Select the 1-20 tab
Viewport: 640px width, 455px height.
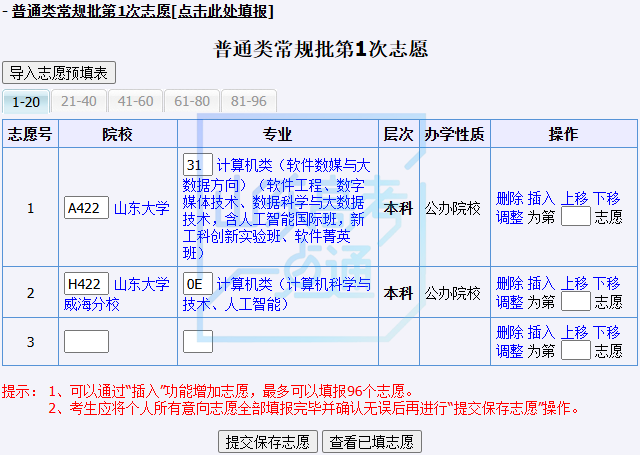pos(26,101)
